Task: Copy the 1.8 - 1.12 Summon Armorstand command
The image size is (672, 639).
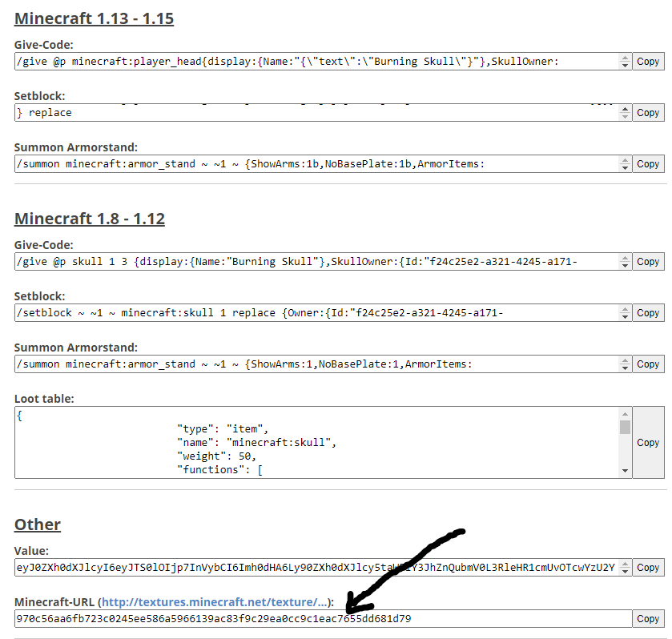Action: point(647,364)
